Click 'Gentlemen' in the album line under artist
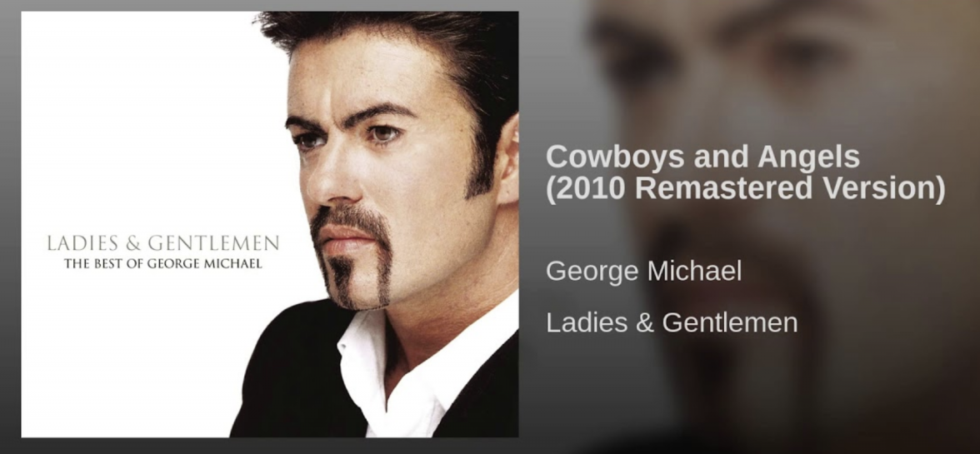Viewport: 980px width, 454px height. coord(730,322)
